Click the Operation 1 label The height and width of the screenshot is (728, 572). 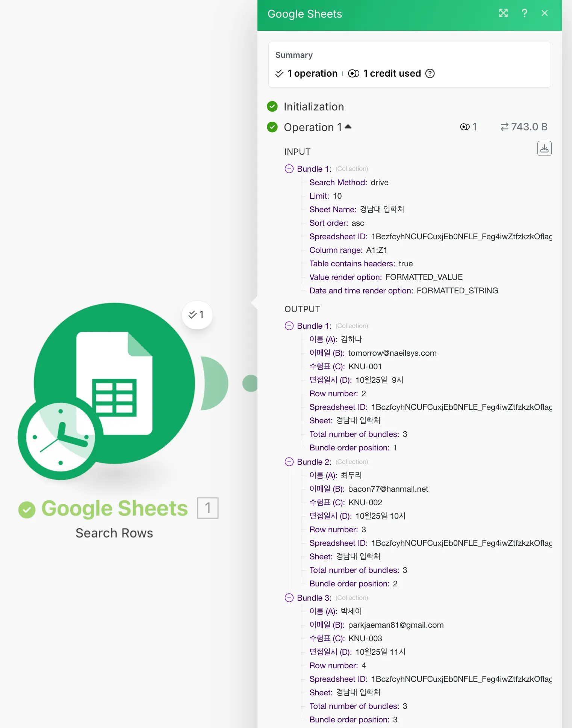313,127
